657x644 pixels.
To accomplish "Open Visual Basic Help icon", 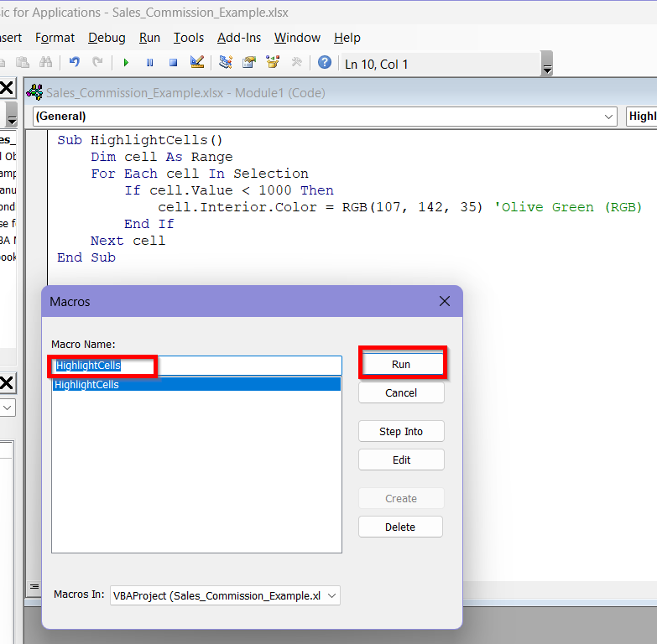I will click(x=325, y=63).
